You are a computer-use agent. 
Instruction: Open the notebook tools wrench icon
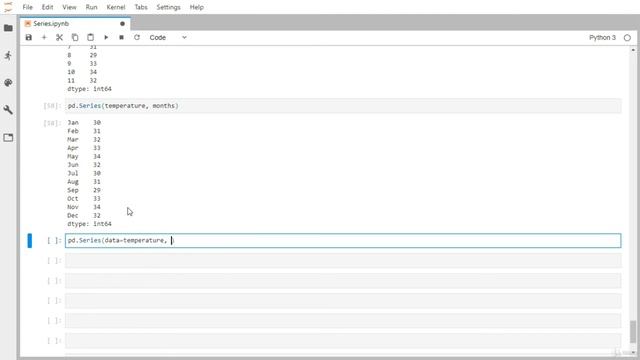[x=8, y=110]
